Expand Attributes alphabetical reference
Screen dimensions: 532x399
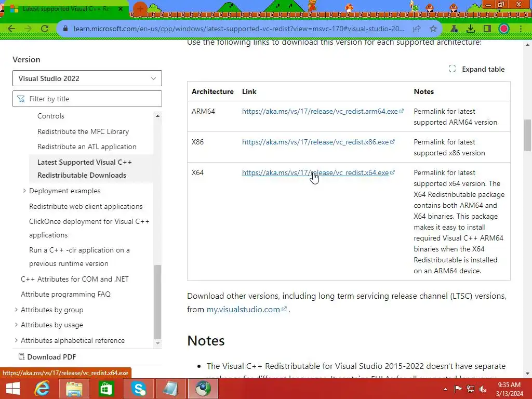click(16, 340)
